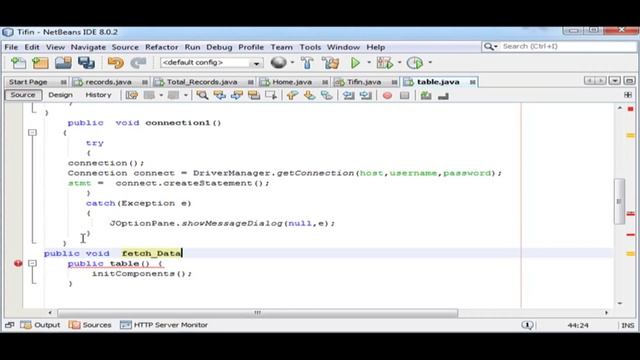This screenshot has height=360, width=640.
Task: Click the New Project toolbar icon
Action: click(40, 63)
